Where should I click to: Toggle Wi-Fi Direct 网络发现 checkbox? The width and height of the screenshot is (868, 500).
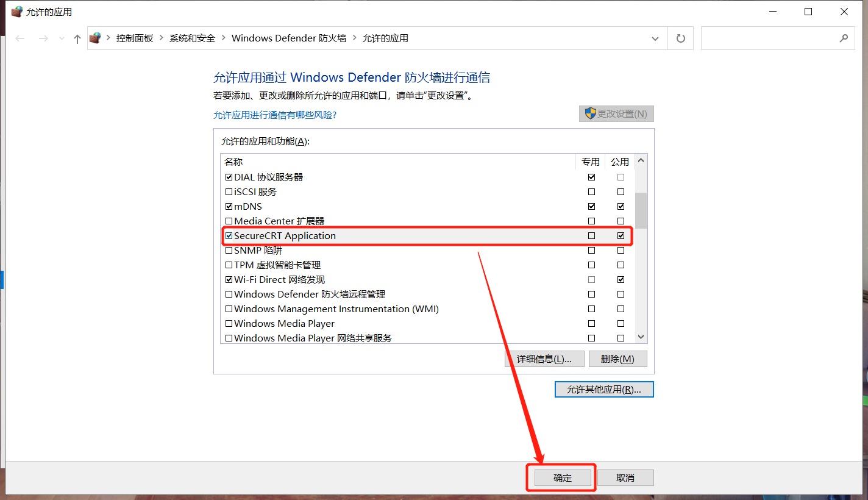[229, 279]
